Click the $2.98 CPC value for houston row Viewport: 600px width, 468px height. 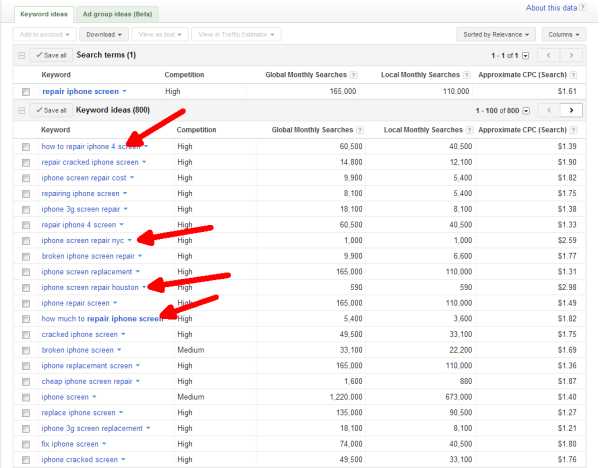coord(567,287)
